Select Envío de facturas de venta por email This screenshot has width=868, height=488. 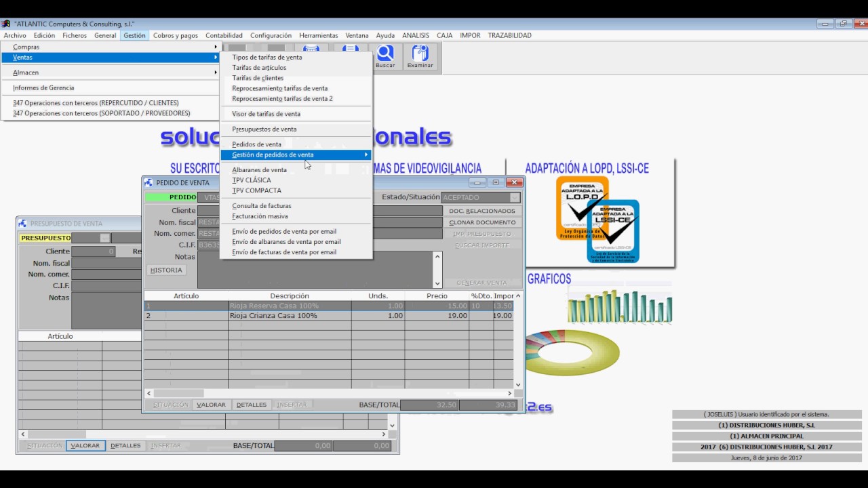(296, 252)
